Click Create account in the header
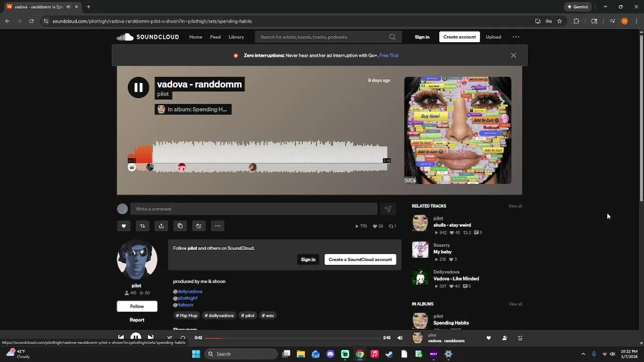644x362 pixels. pos(459,37)
